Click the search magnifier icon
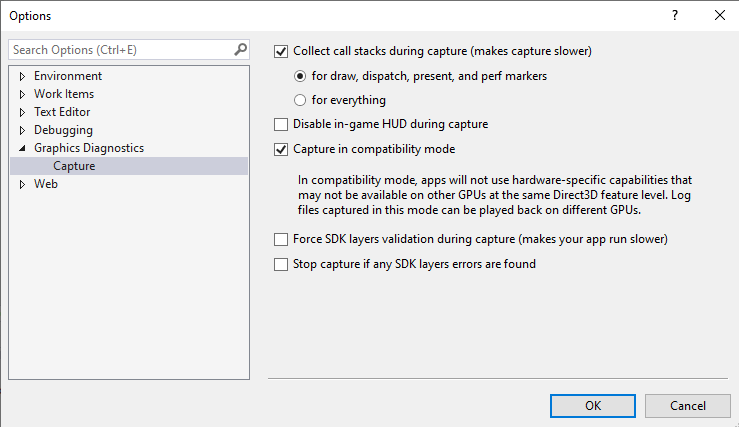Viewport: 739px width, 427px height. coord(240,49)
